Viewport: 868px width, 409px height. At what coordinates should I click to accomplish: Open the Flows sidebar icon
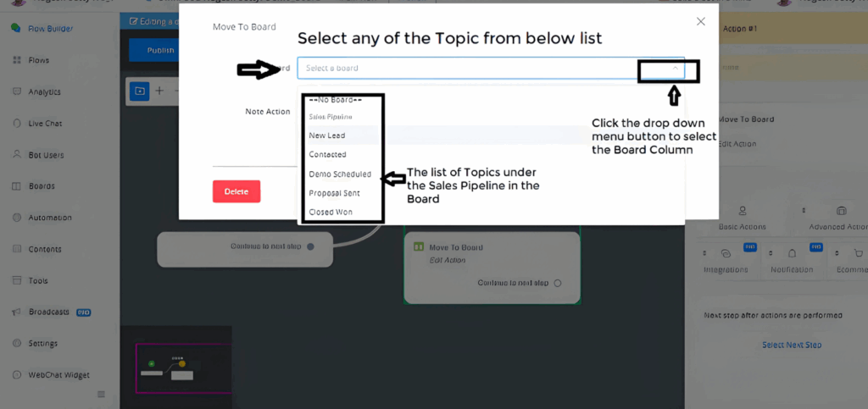coord(16,60)
